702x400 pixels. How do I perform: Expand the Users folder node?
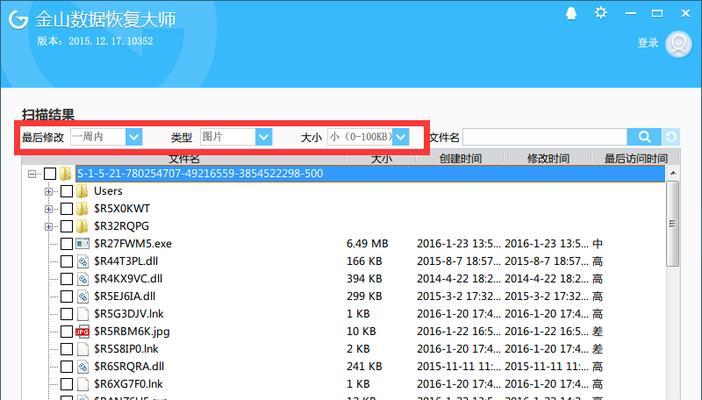(x=49, y=192)
